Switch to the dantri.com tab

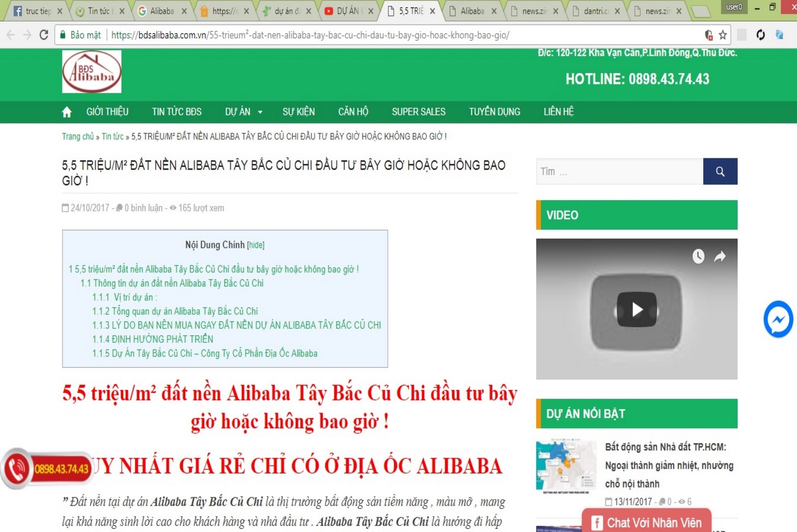(595, 11)
